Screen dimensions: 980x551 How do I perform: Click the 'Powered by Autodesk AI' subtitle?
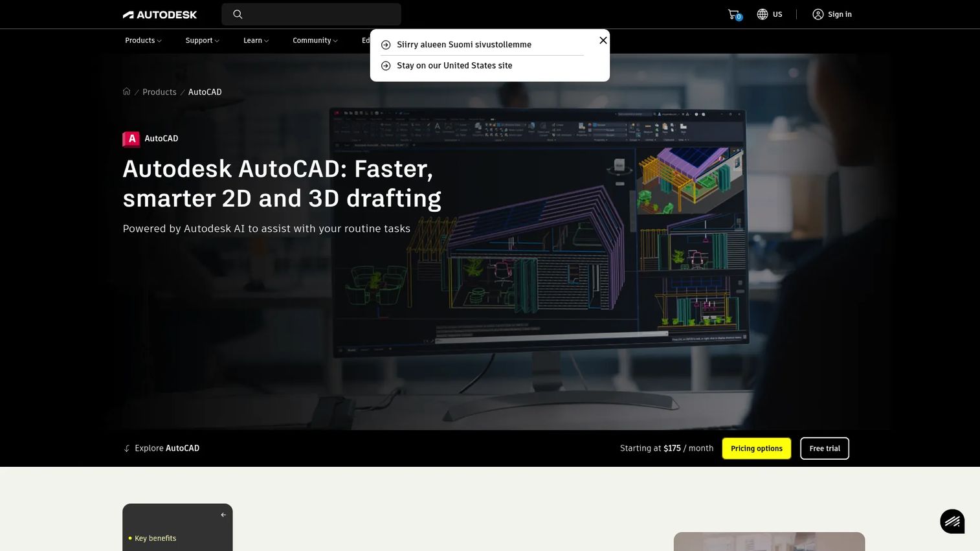267,229
